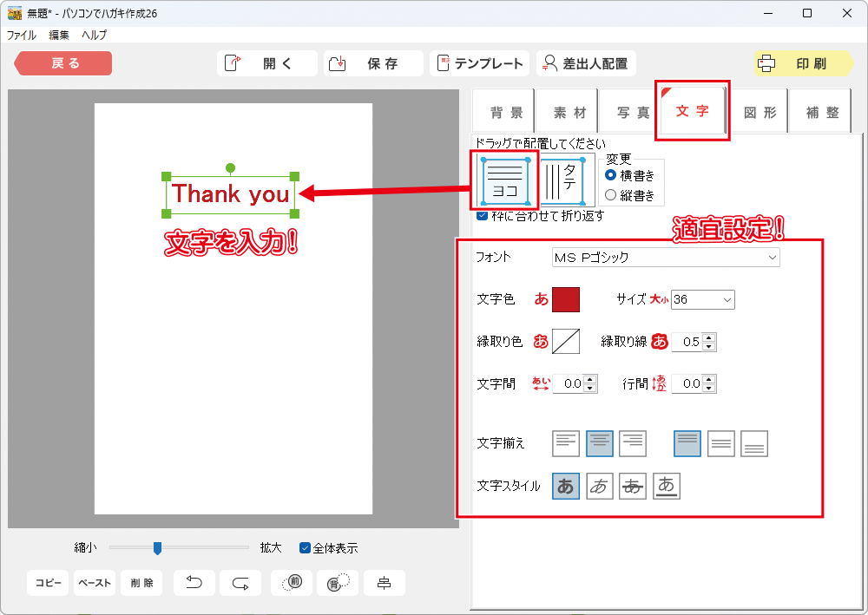868x615 pixels.
Task: Align text vertically to bottom
Action: pyautogui.click(x=754, y=443)
